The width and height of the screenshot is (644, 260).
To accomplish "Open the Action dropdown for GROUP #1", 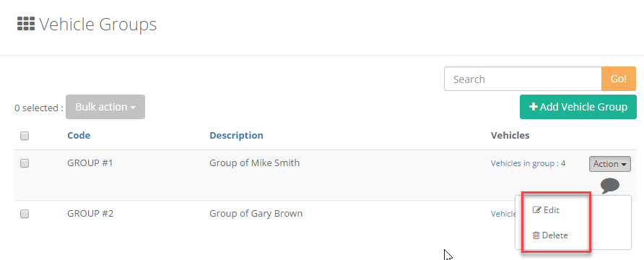I will pyautogui.click(x=610, y=164).
